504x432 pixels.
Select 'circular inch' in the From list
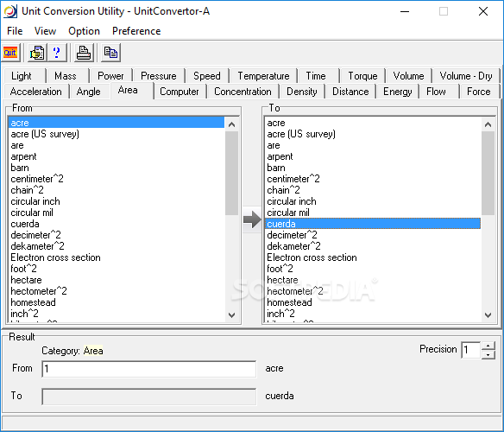click(117, 201)
